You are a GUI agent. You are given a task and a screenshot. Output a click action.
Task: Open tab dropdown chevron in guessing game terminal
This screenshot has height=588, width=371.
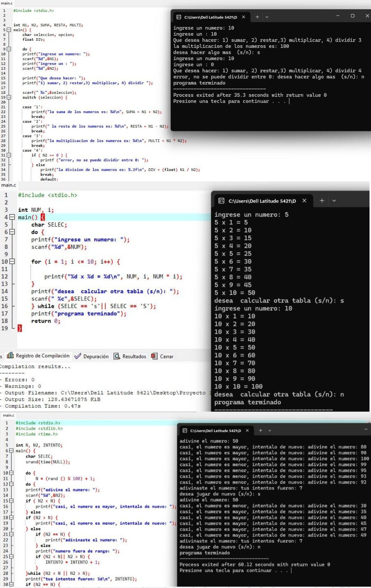270,430
